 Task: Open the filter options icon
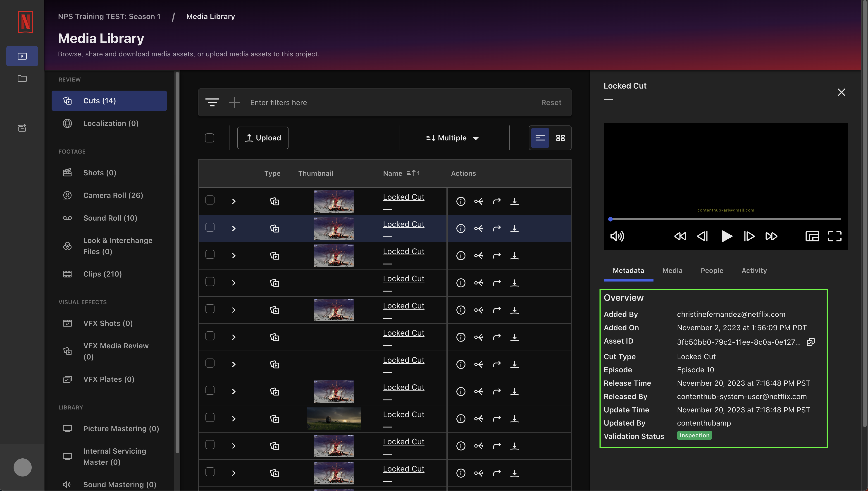(212, 102)
